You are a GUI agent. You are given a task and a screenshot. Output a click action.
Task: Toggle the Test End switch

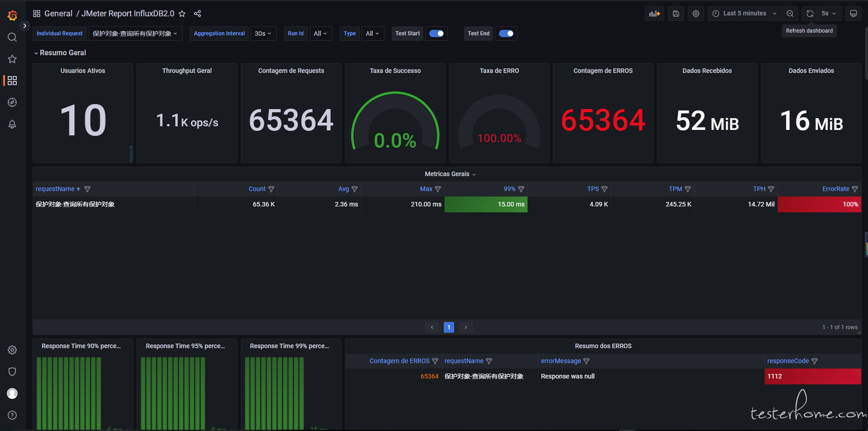(x=506, y=34)
